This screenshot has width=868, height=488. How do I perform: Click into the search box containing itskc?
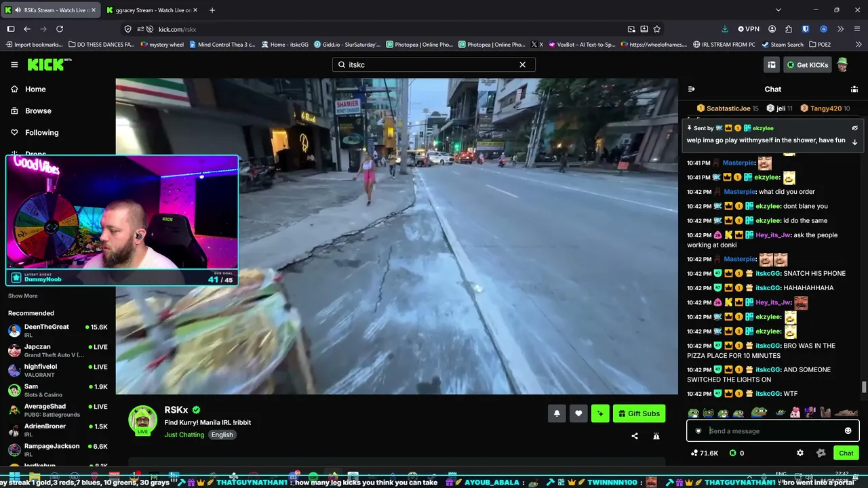click(x=433, y=64)
